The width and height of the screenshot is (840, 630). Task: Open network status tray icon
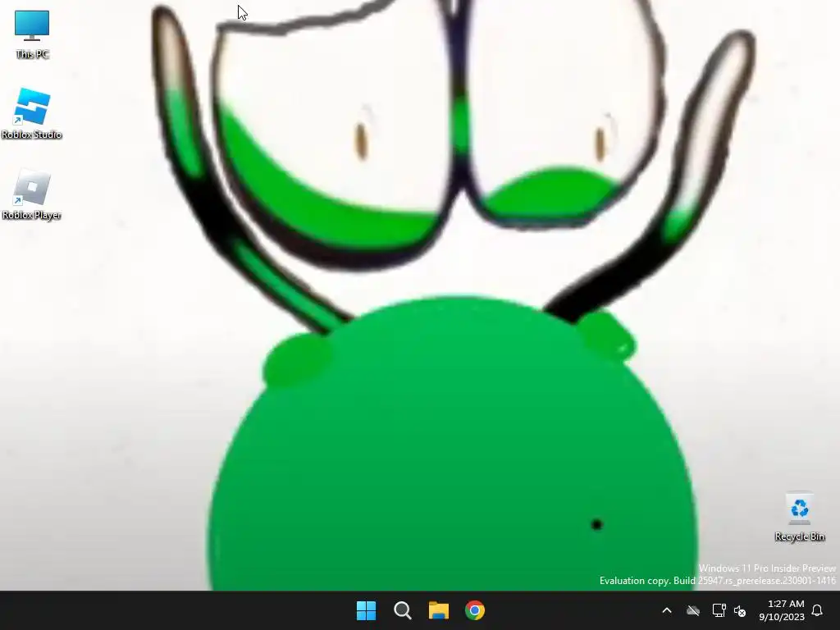click(719, 610)
